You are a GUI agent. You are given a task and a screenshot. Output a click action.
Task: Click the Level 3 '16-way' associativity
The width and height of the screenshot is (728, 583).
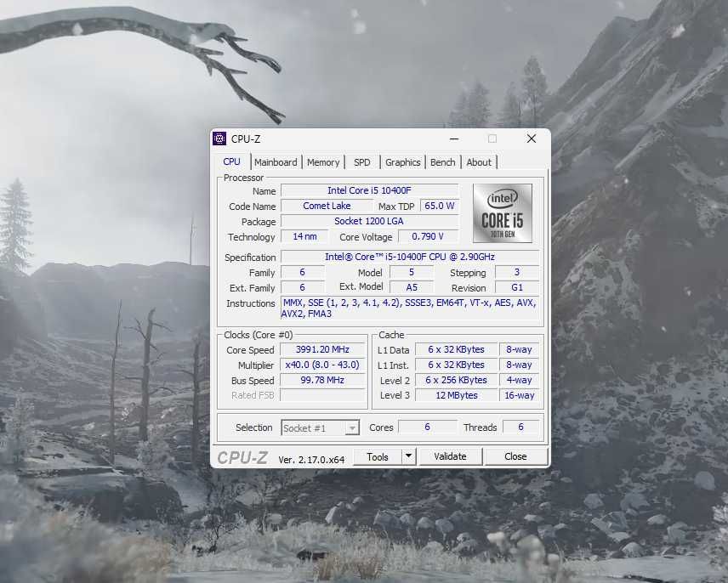[x=519, y=396]
